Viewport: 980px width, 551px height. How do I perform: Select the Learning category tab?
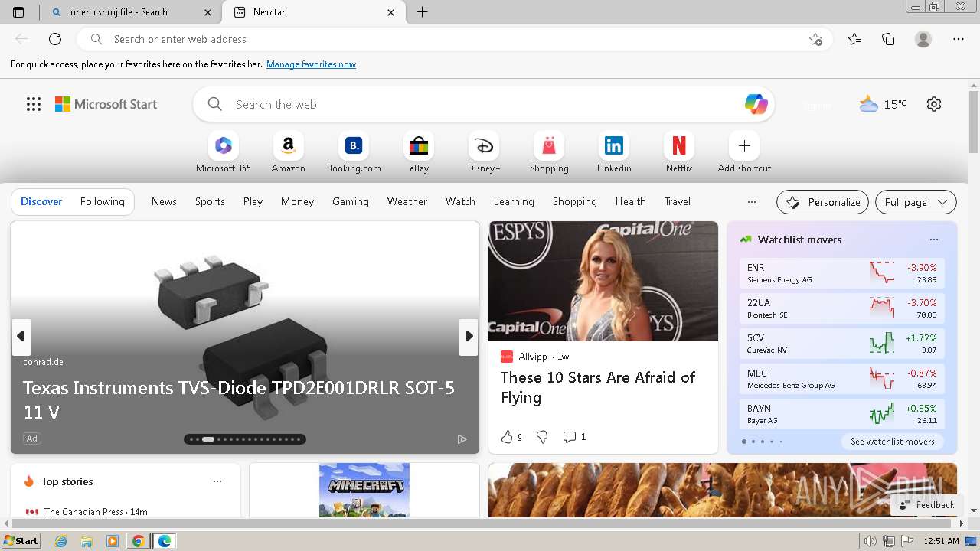click(x=514, y=201)
